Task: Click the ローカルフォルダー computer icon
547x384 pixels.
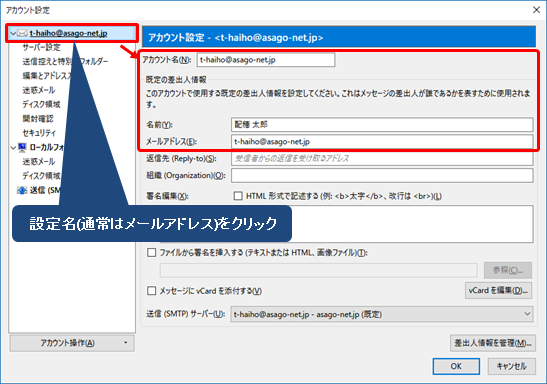Action: 22,148
